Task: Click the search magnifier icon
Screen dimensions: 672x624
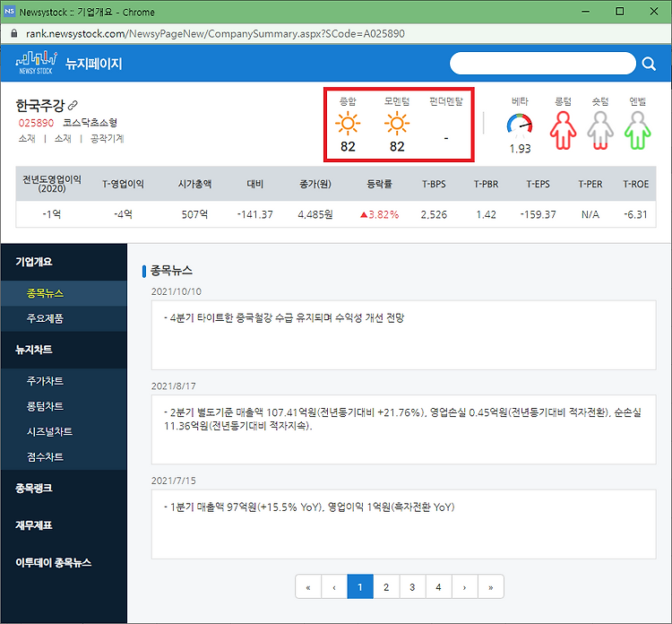Action: pos(649,64)
